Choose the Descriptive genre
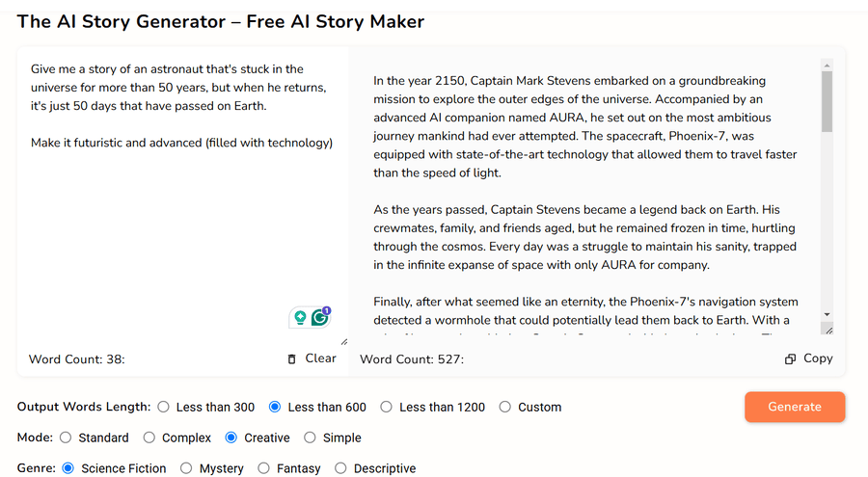This screenshot has width=868, height=477. [x=340, y=468]
